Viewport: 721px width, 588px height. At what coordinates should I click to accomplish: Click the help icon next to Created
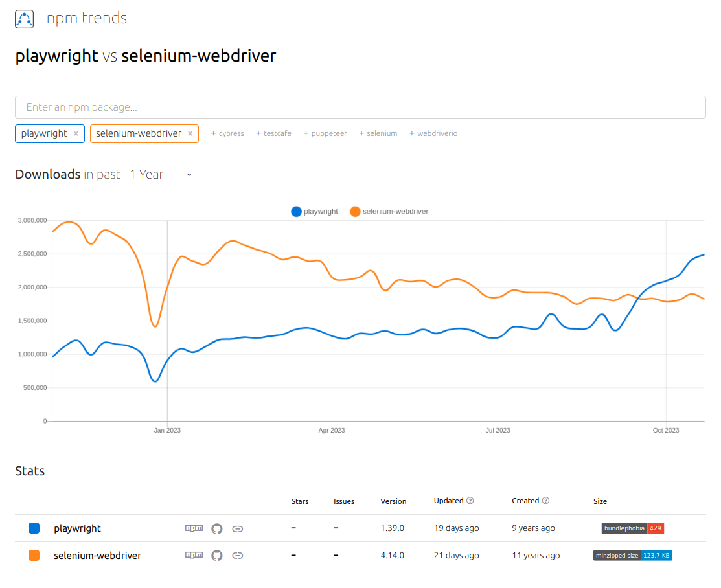(546, 501)
